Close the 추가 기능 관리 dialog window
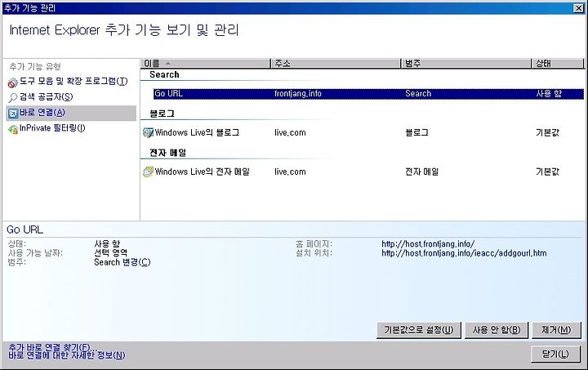This screenshot has height=370, width=588. click(x=579, y=8)
